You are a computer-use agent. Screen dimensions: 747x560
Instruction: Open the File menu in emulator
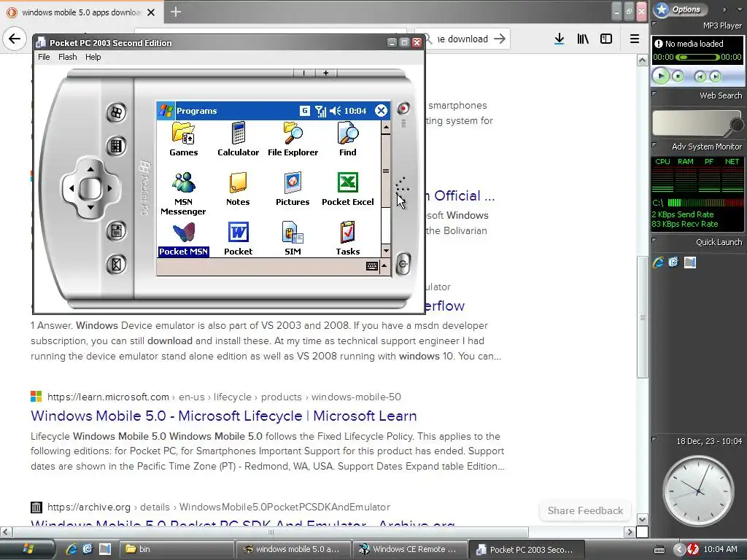pyautogui.click(x=44, y=57)
